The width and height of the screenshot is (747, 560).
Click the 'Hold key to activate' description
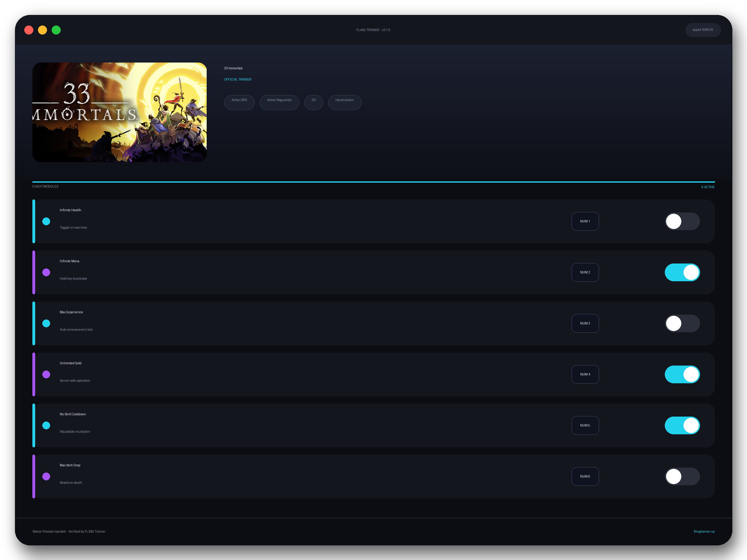[x=73, y=278]
